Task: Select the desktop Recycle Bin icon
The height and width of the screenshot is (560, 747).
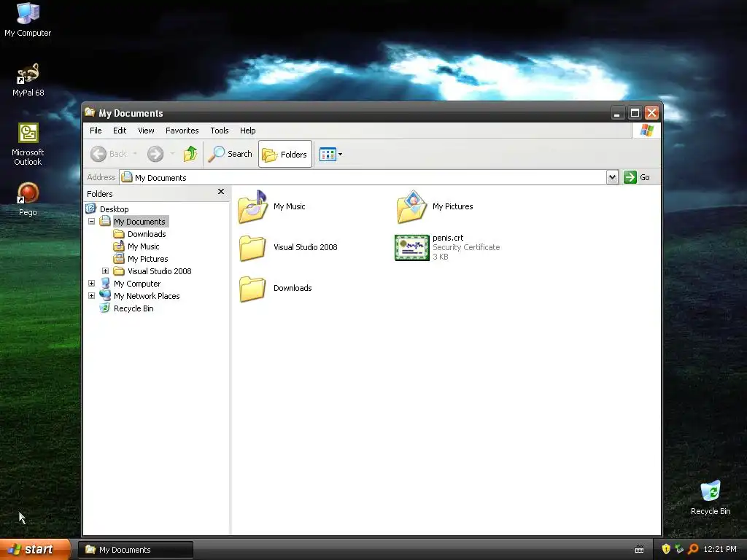Action: coord(711,497)
